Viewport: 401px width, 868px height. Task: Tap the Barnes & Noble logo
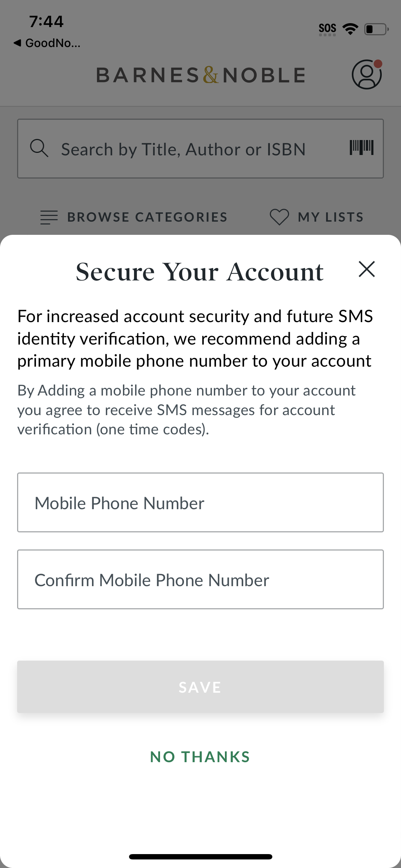[x=201, y=75]
